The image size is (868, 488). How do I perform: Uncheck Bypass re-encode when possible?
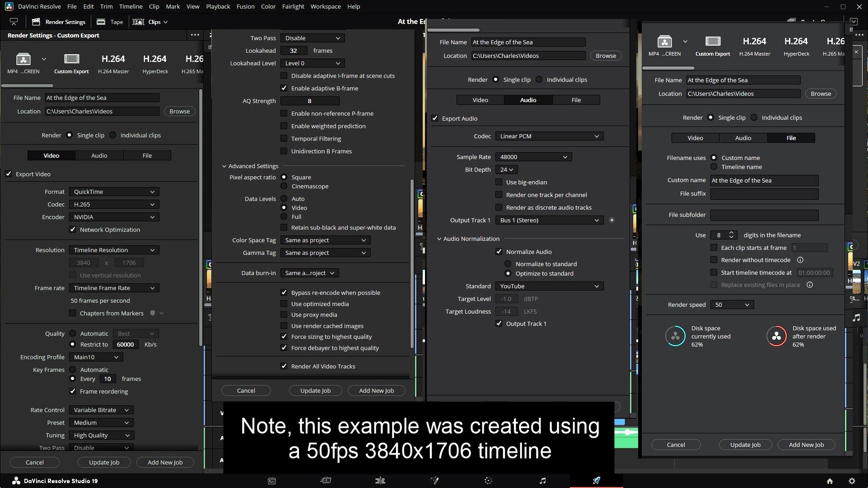(284, 293)
